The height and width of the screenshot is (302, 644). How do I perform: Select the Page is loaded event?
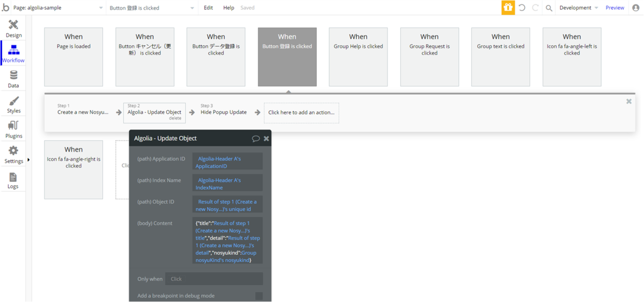click(74, 57)
